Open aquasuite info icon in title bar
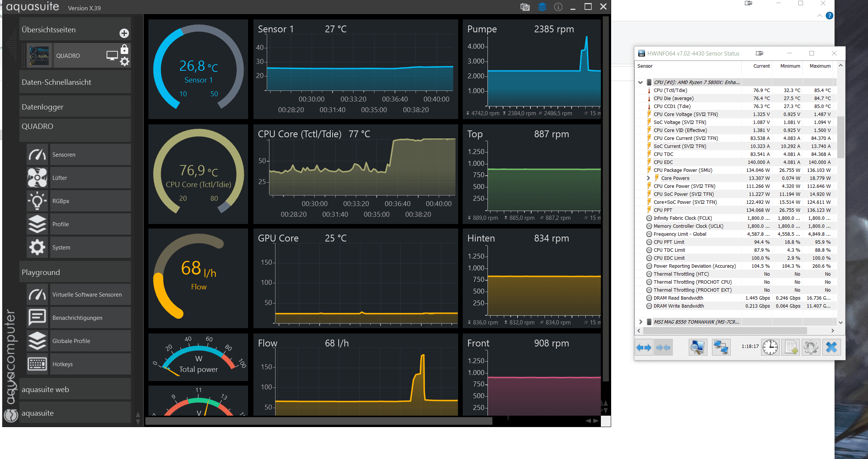 coord(558,7)
